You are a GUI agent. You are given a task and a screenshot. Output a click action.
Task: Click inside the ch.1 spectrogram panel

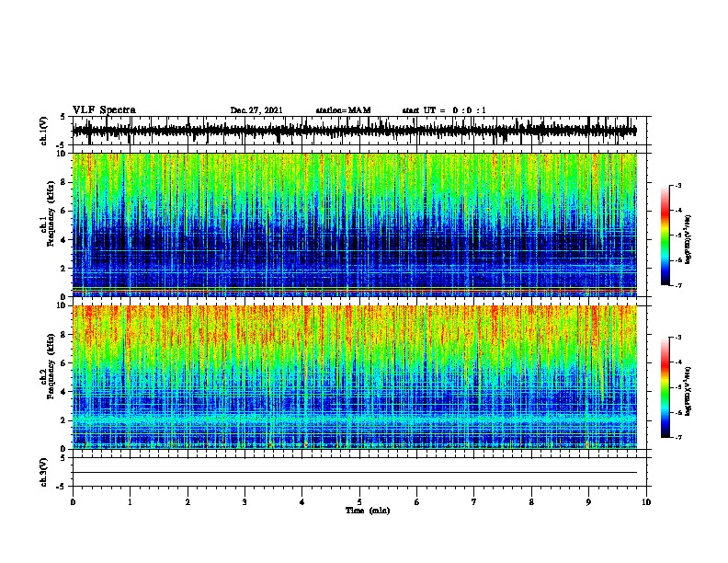tap(354, 224)
